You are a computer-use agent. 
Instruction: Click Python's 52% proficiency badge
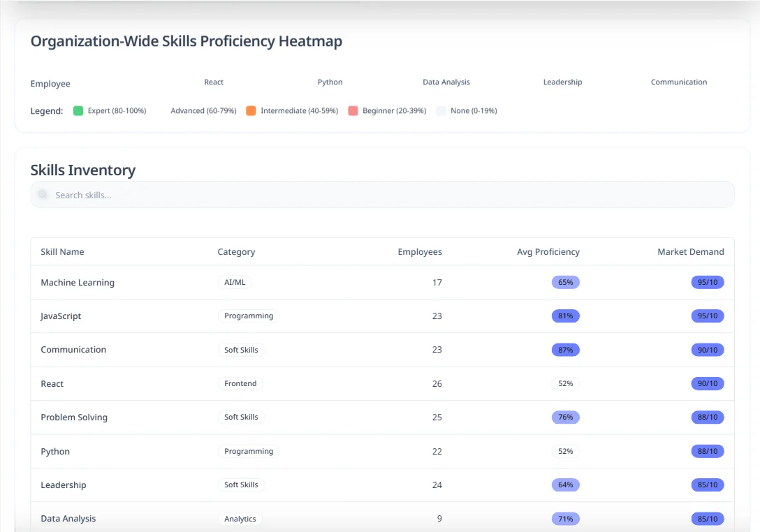click(566, 451)
